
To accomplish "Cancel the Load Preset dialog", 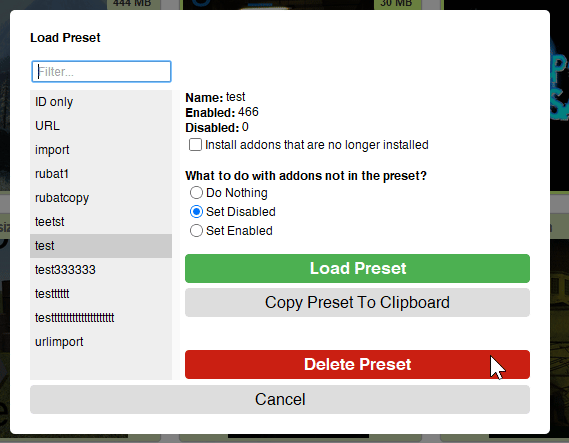I will click(x=280, y=399).
